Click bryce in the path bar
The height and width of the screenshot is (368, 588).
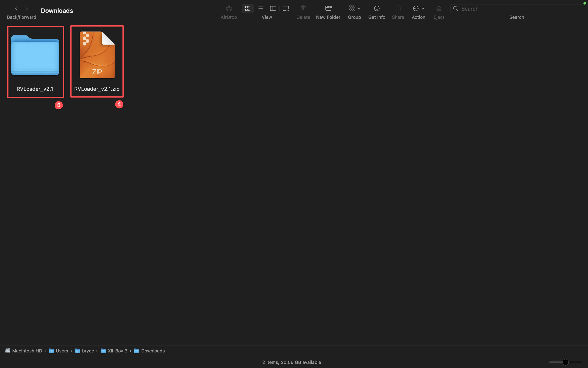(x=85, y=351)
